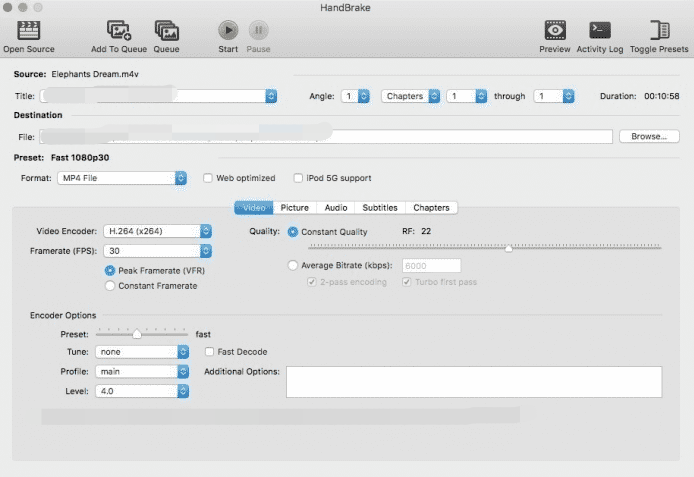
Task: Click the preset name Fast 1080p30
Action: point(80,158)
